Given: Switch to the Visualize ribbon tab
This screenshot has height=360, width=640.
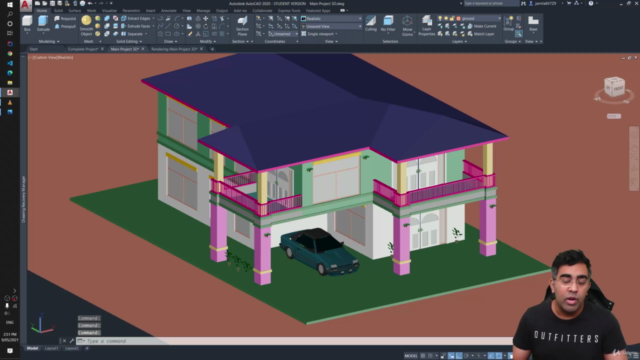Looking at the screenshot, I should point(109,11).
